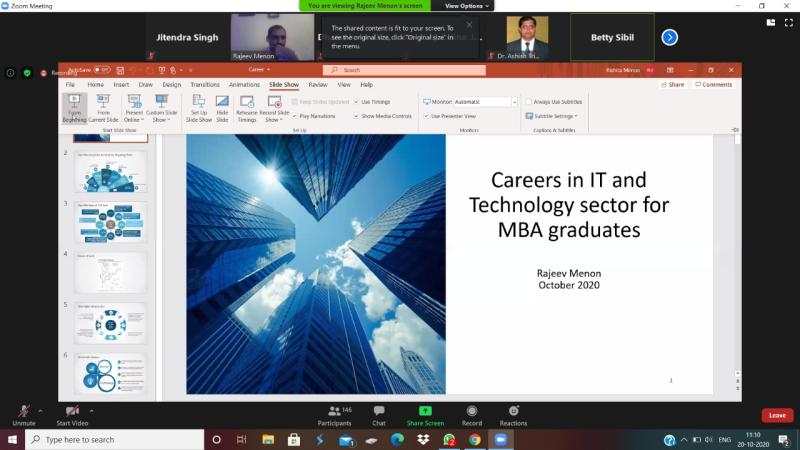
Task: Open the Design ribbon tab
Action: pyautogui.click(x=172, y=85)
